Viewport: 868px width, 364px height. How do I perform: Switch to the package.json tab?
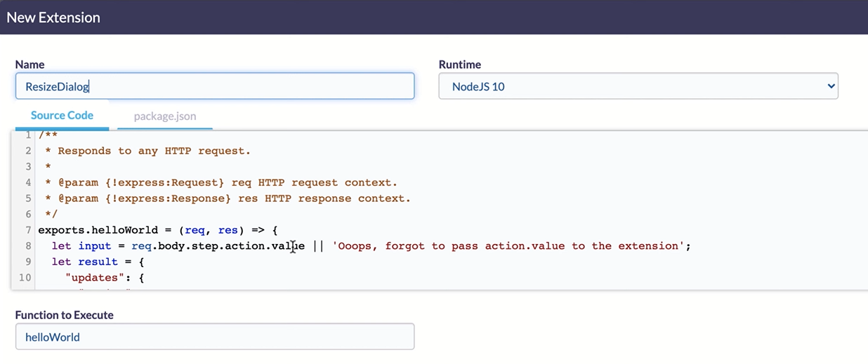click(x=165, y=116)
